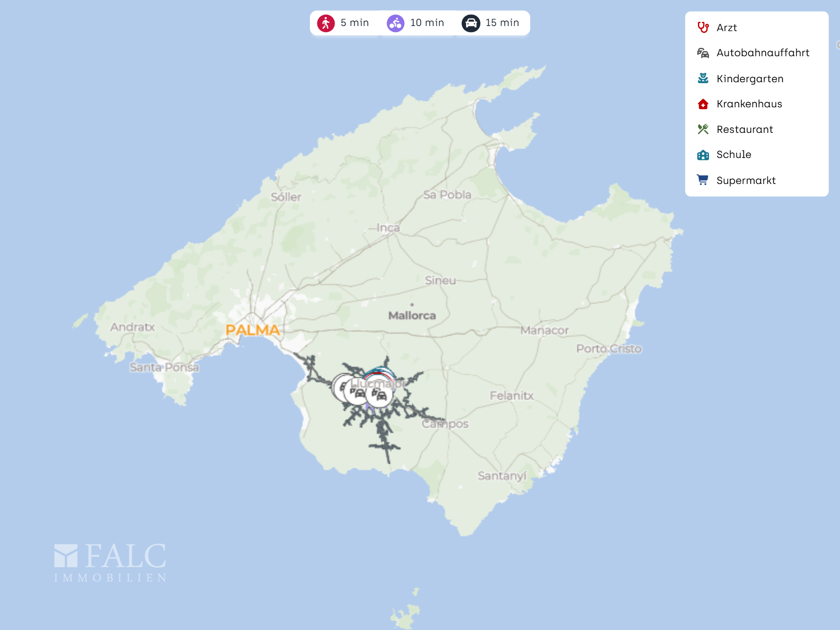Click the dark car 15 min icon
Image resolution: width=840 pixels, height=630 pixels.
(471, 23)
